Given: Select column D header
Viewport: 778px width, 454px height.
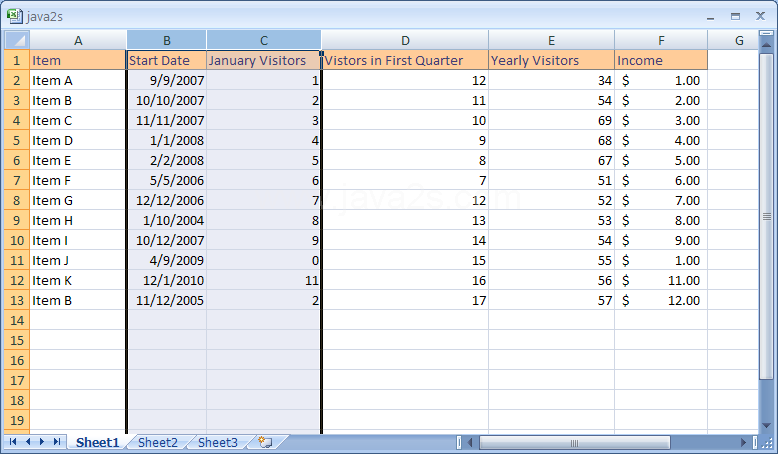Looking at the screenshot, I should coord(405,40).
